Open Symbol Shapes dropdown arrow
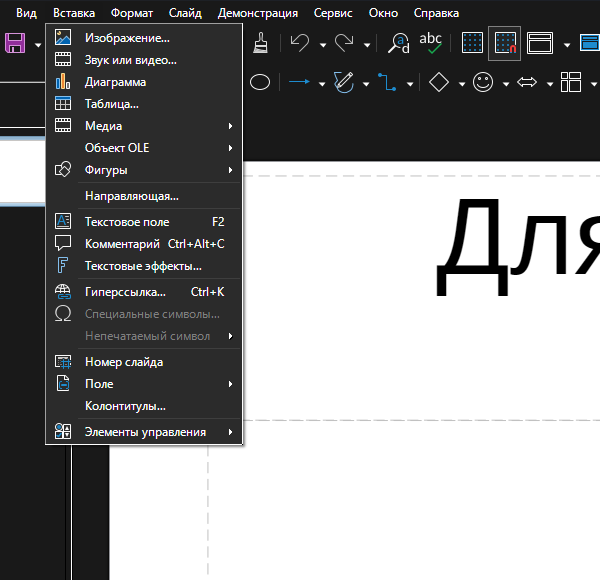 506,84
